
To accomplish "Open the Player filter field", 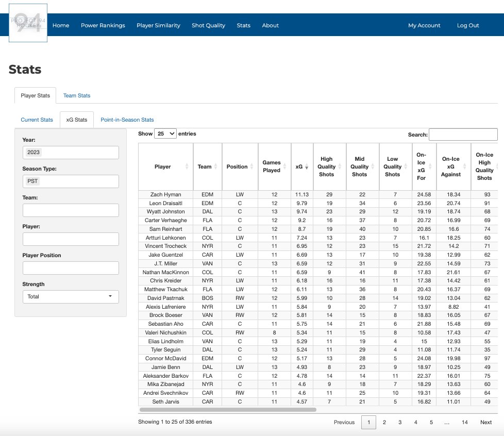I will pos(71,239).
